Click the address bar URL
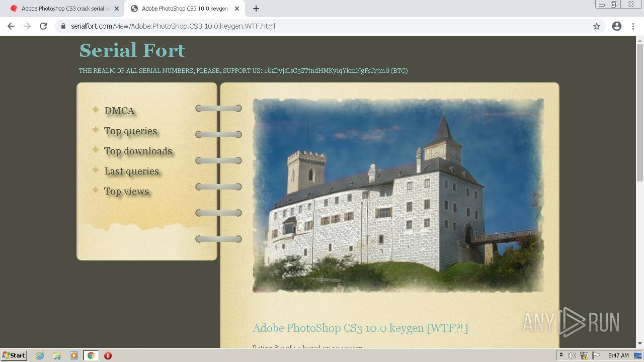 coord(173,26)
